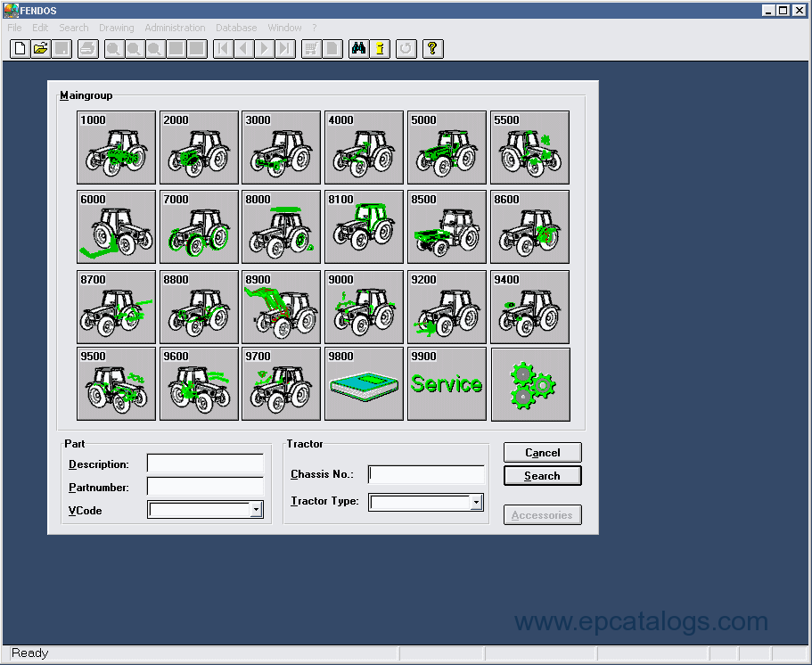Click the Search button

pyautogui.click(x=542, y=475)
